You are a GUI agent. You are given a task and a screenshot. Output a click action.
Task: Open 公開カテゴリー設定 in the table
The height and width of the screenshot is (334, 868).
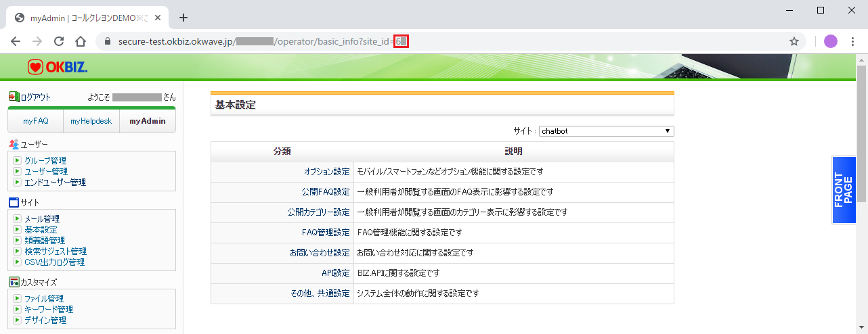pyautogui.click(x=319, y=212)
